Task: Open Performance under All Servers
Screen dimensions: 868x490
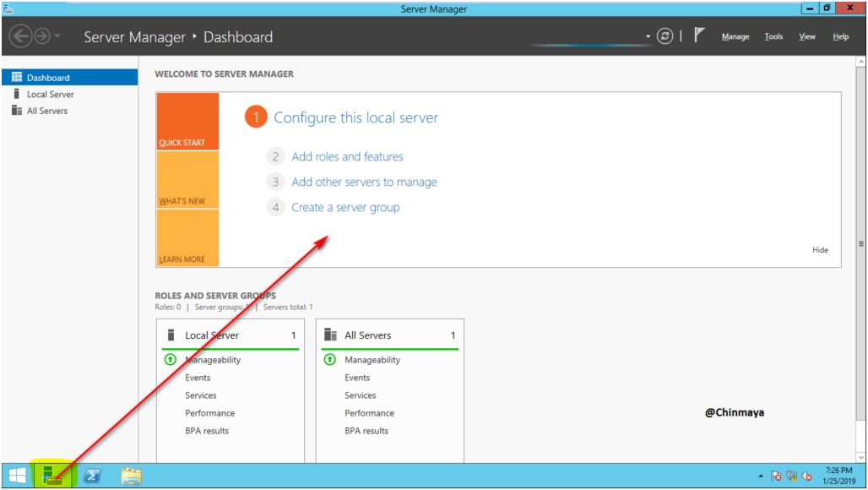Action: [x=369, y=413]
